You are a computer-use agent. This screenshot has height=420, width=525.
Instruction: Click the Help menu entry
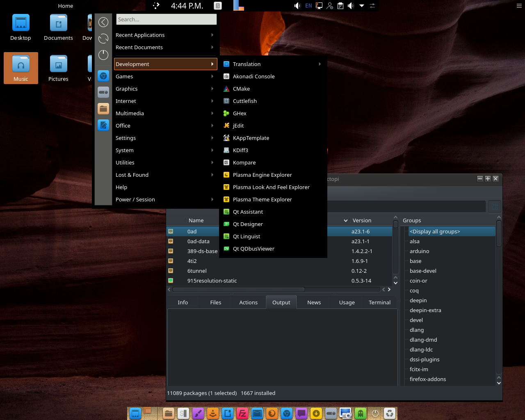(166, 187)
